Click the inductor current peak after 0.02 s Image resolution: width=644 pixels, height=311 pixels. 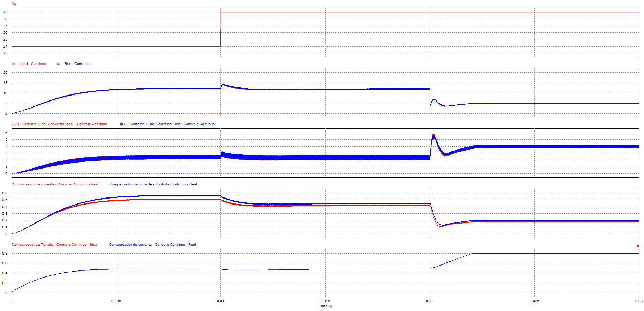pos(433,134)
